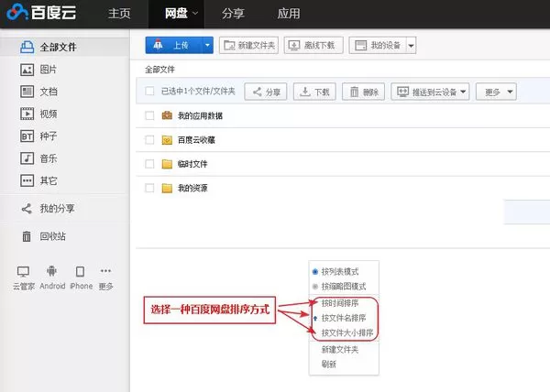The height and width of the screenshot is (392, 550).
Task: Click the Baidu Cloud logo
Action: click(x=41, y=13)
